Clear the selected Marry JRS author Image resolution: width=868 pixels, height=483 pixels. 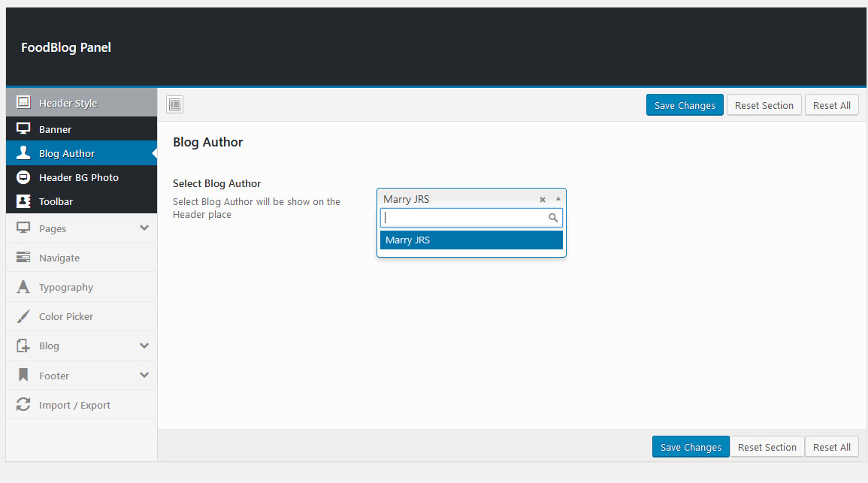[543, 200]
